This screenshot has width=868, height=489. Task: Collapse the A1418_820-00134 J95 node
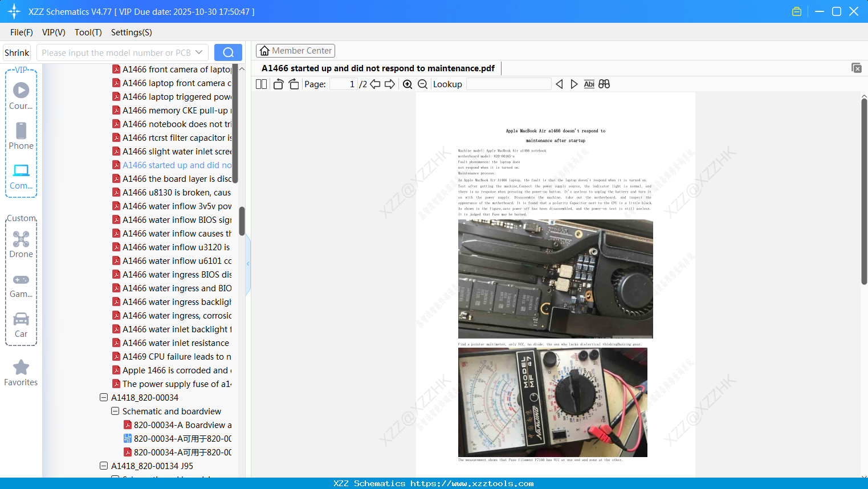point(104,466)
